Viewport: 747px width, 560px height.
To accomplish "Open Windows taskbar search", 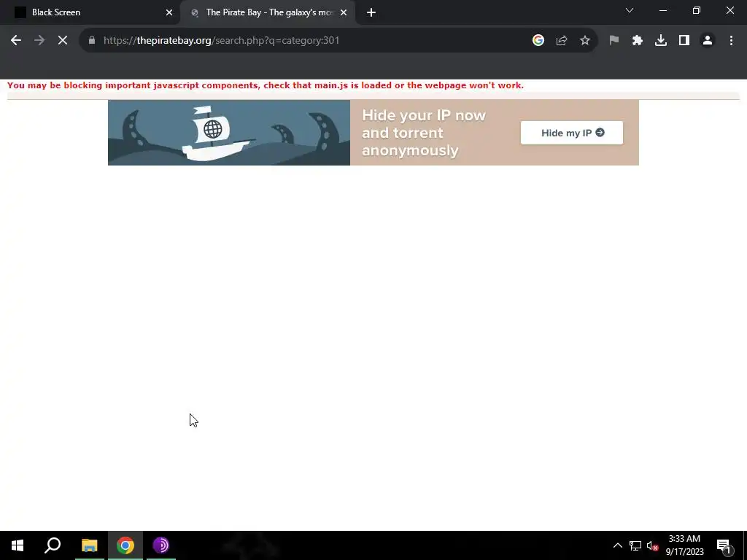I will coord(53,545).
